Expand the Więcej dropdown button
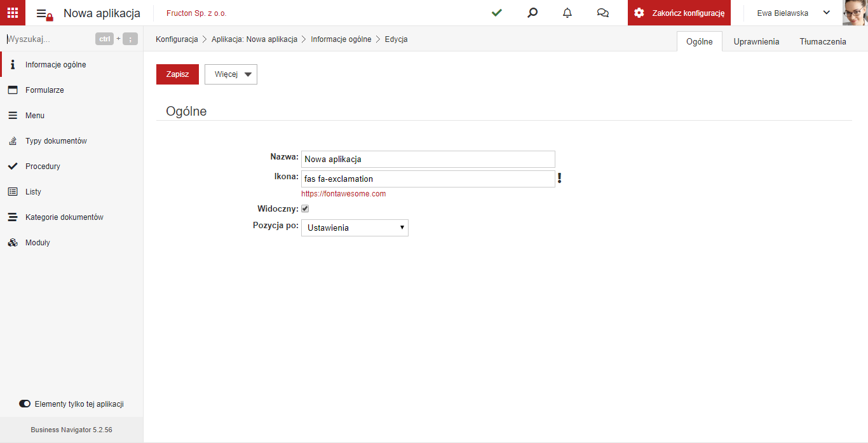 pos(231,74)
